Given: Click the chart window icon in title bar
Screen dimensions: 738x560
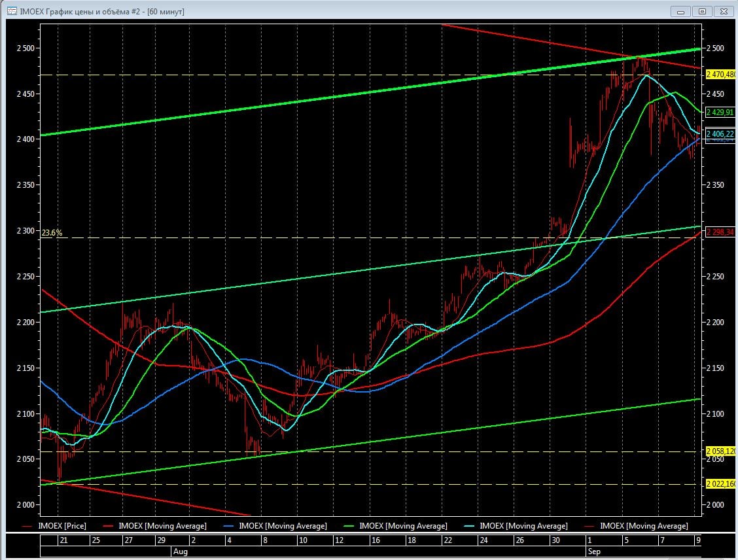Looking at the screenshot, I should [x=11, y=11].
